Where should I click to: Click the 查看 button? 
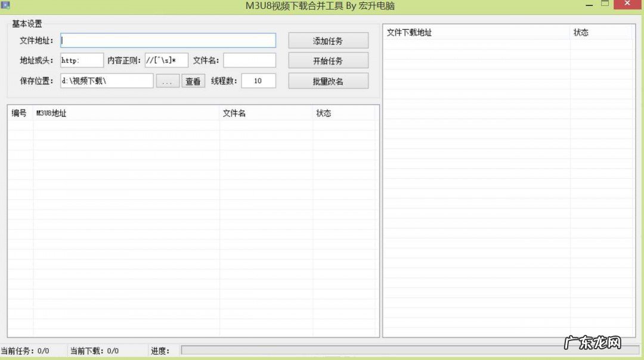pyautogui.click(x=193, y=80)
